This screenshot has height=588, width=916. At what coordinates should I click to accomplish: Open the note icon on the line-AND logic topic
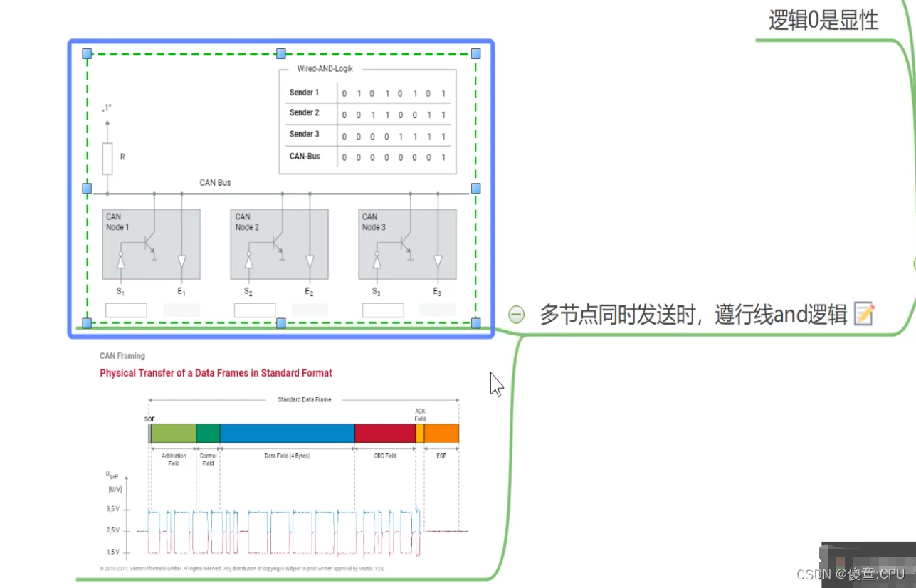(864, 314)
